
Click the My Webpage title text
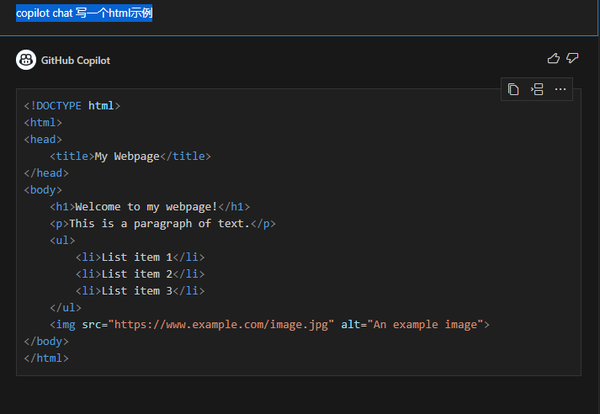127,156
